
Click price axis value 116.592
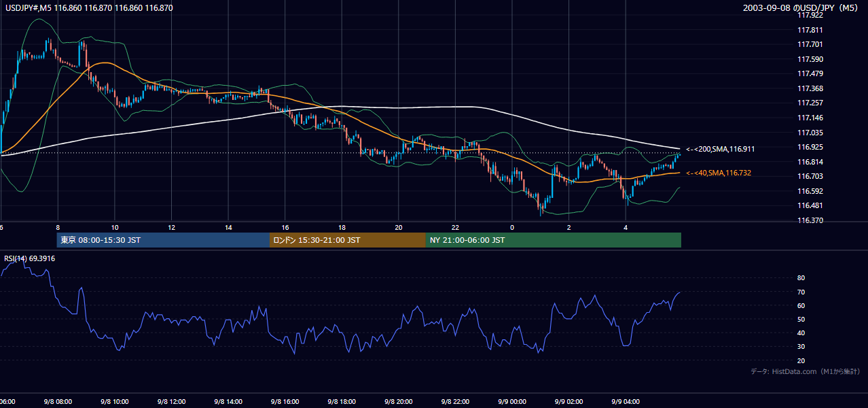[x=810, y=191]
